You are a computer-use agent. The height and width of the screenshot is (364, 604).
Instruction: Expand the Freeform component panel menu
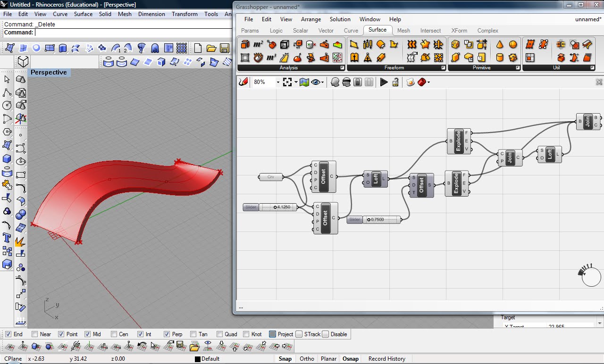pyautogui.click(x=442, y=67)
